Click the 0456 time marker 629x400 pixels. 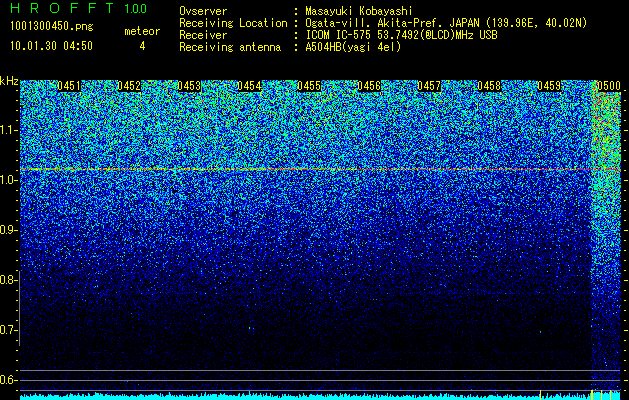(x=369, y=86)
